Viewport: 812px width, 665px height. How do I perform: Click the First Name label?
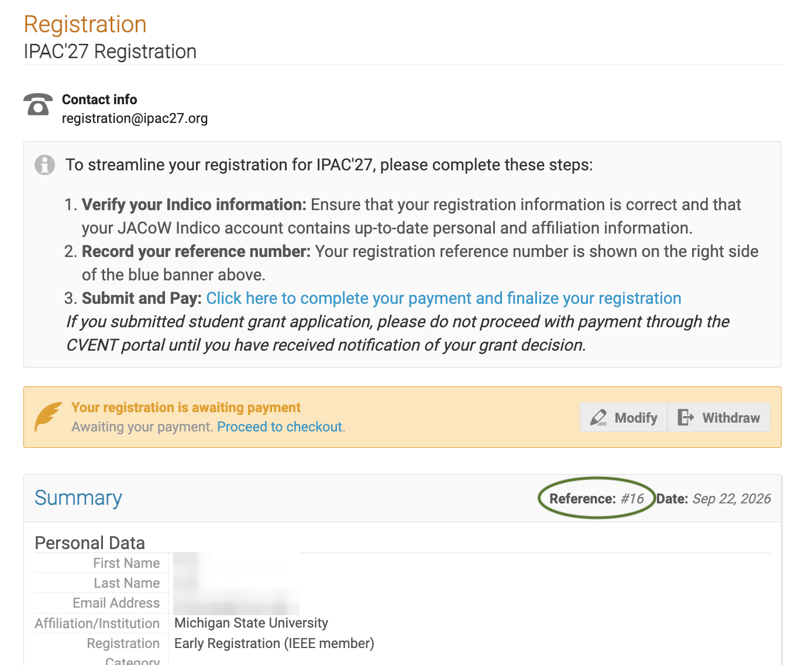pos(126,563)
